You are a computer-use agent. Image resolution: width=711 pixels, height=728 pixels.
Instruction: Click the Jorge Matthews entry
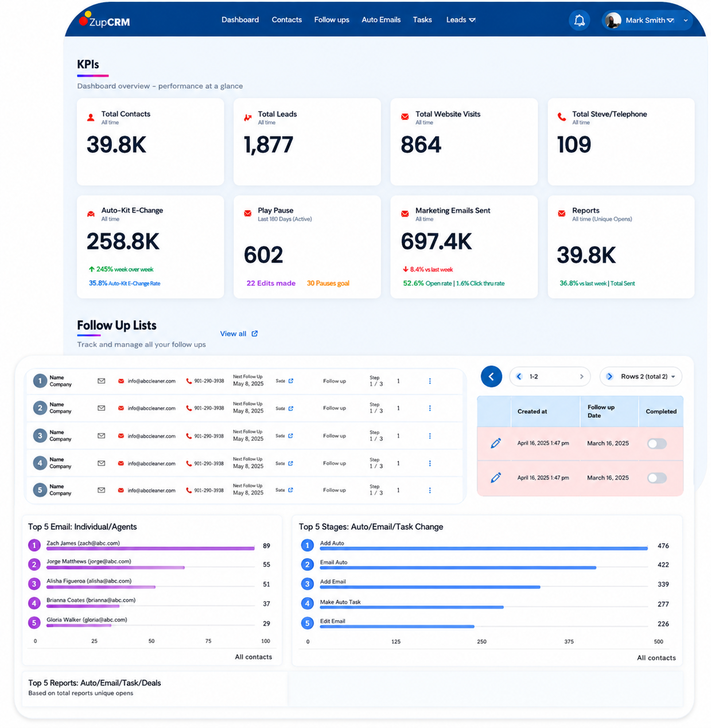[89, 562]
